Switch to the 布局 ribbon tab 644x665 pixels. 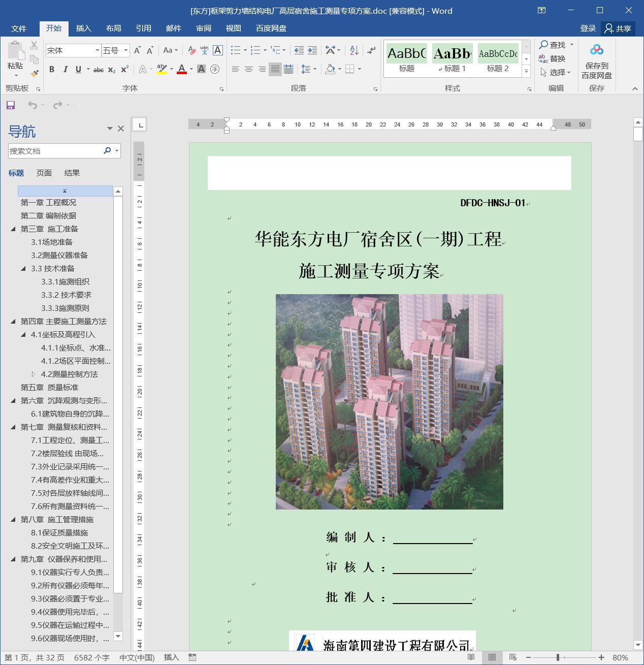click(114, 28)
